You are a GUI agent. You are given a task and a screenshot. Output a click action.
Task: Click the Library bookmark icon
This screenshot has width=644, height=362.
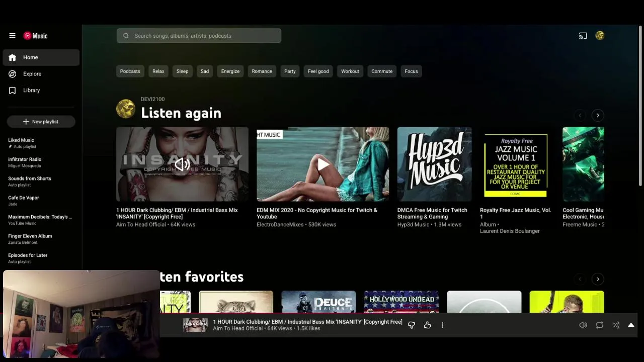click(x=13, y=90)
